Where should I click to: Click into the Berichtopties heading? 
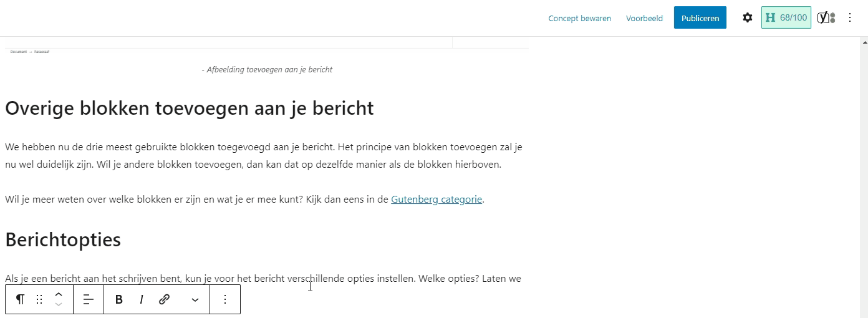click(63, 240)
